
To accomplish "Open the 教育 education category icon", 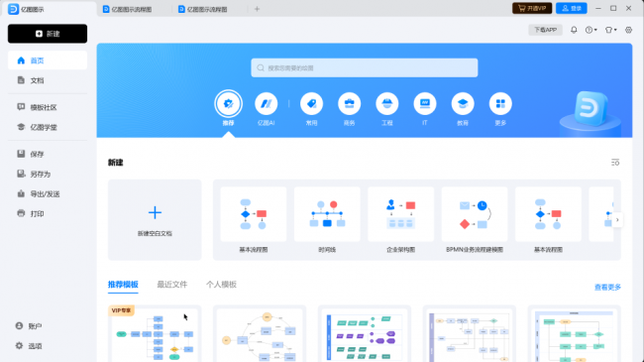I will pos(463,104).
